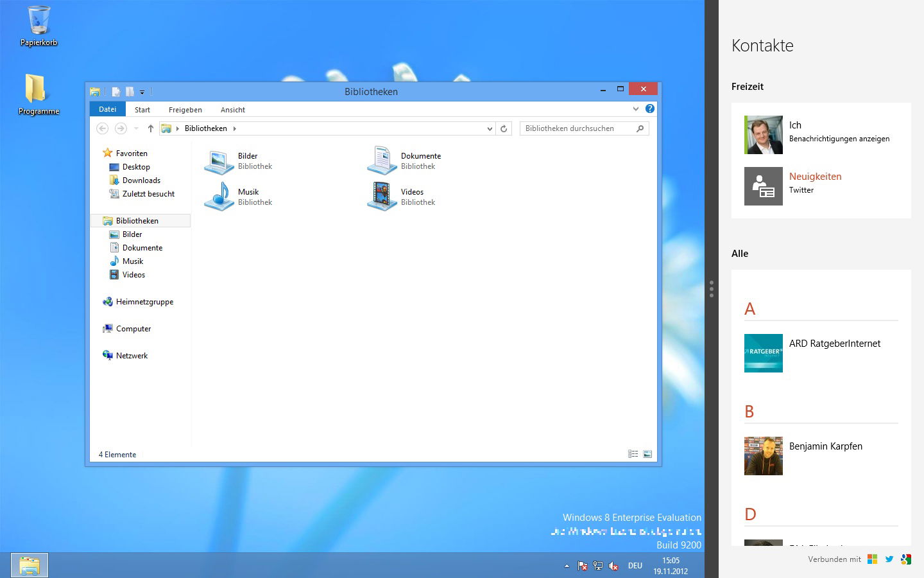Navigate up one level with the up arrow
The height and width of the screenshot is (578, 924).
pos(151,128)
